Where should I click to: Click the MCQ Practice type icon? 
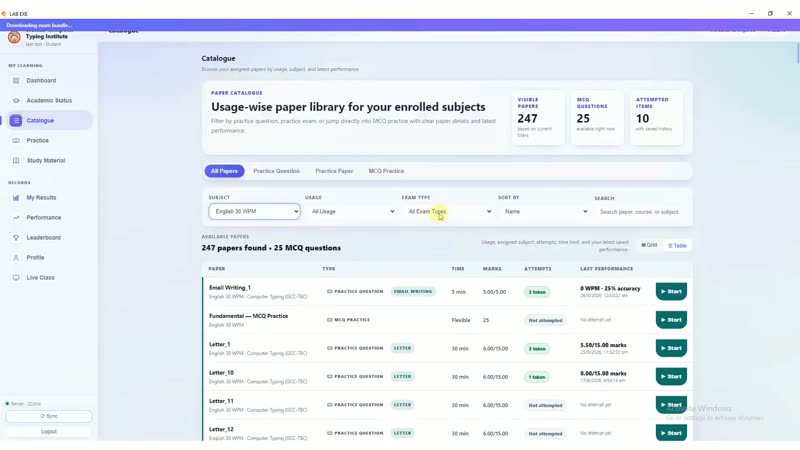tap(330, 320)
